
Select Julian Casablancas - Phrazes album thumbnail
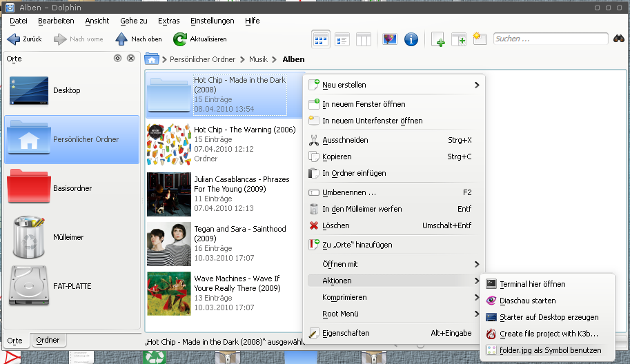[x=169, y=194]
